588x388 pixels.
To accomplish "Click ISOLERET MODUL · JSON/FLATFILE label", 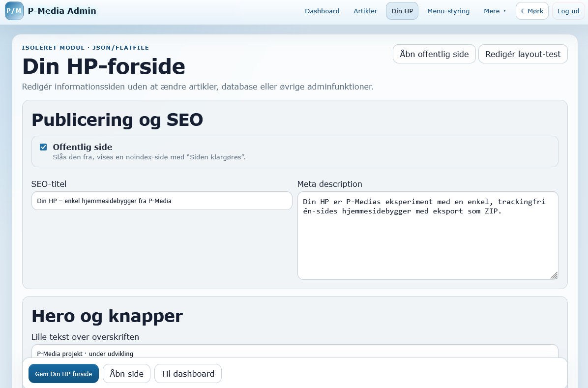I will 86,48.
